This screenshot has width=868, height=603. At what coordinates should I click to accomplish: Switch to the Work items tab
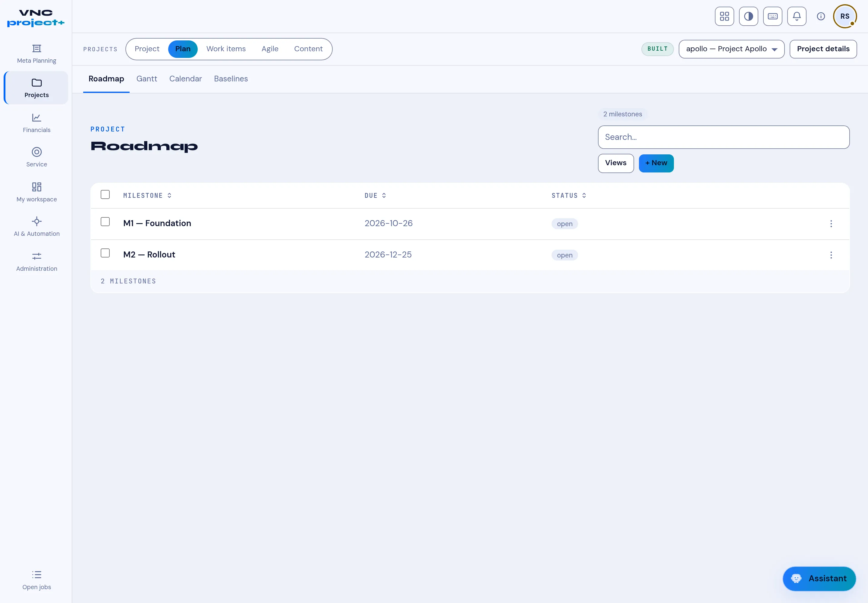click(226, 49)
